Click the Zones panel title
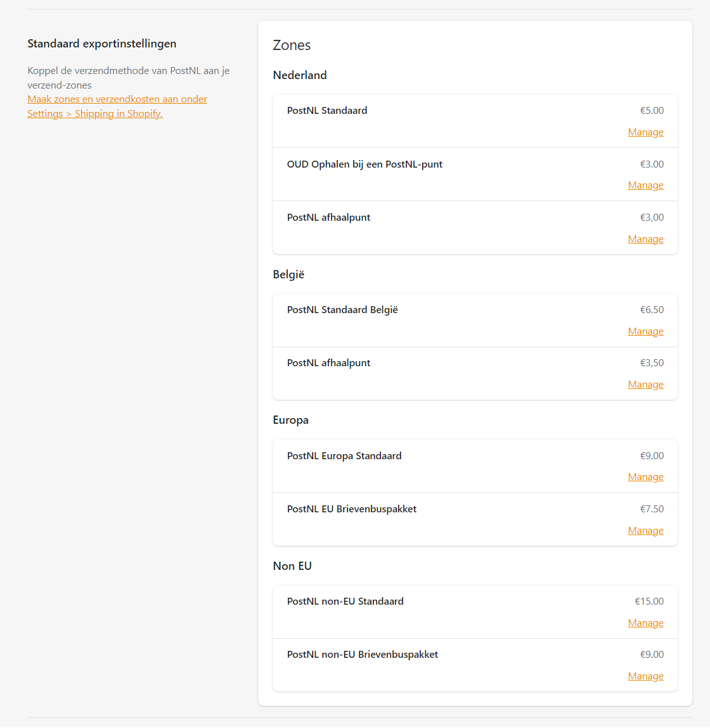This screenshot has width=710, height=728. tap(291, 45)
